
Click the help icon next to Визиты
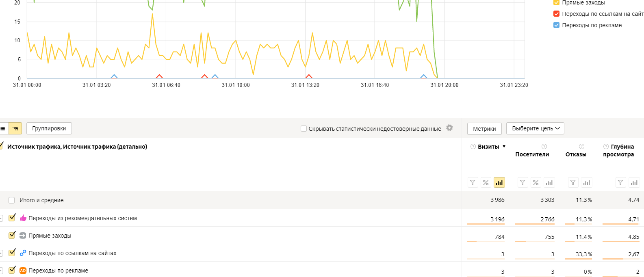[473, 147]
